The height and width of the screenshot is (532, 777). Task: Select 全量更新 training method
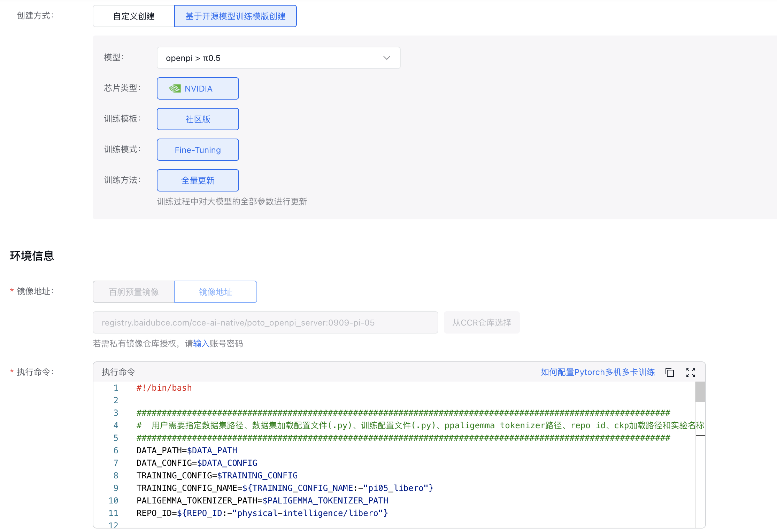[198, 180]
